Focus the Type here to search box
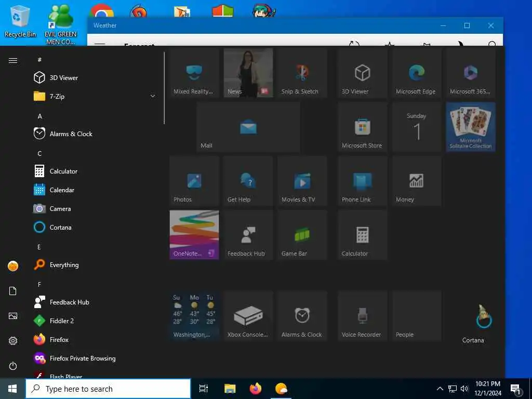This screenshot has height=399, width=532. click(108, 389)
